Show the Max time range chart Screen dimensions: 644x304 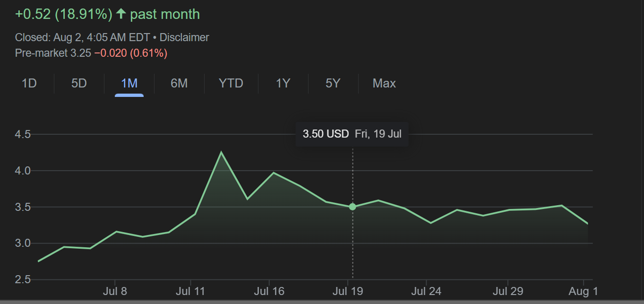(x=384, y=84)
